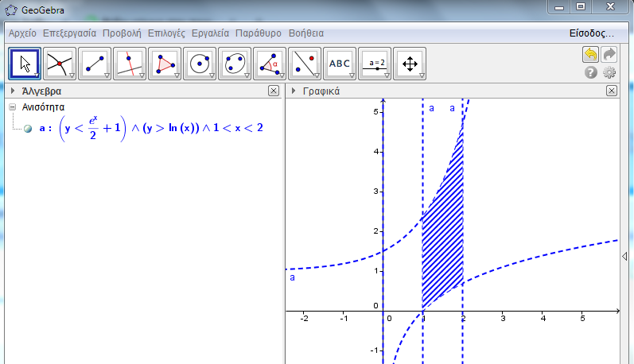Screen dimensions: 634x364
Task: Select the Circle with center tool
Action: pos(200,64)
